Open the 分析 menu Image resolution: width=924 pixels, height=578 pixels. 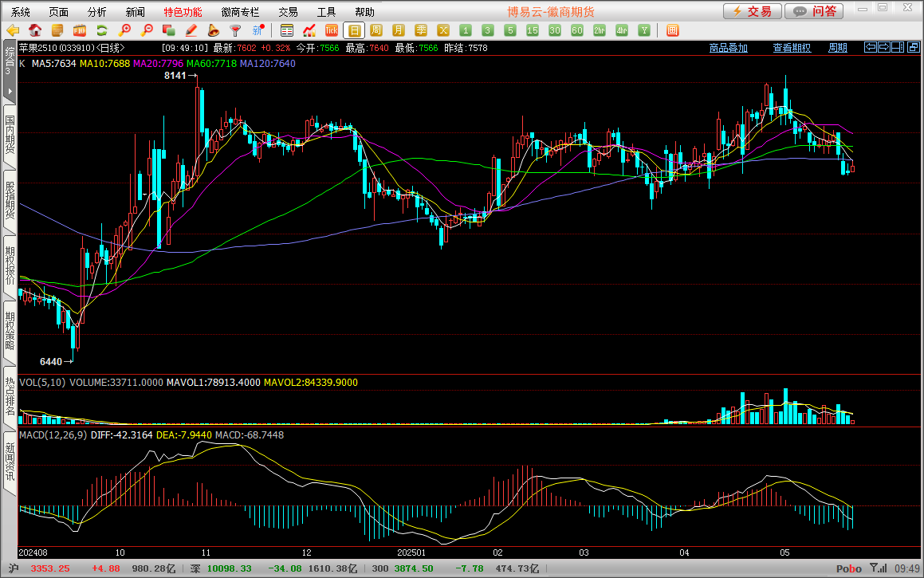point(96,12)
